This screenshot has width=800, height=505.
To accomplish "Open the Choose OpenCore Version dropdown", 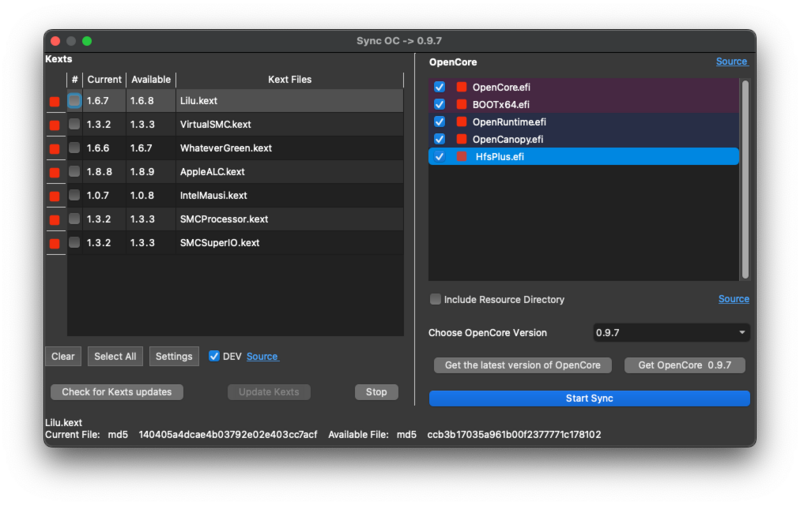I will click(671, 333).
